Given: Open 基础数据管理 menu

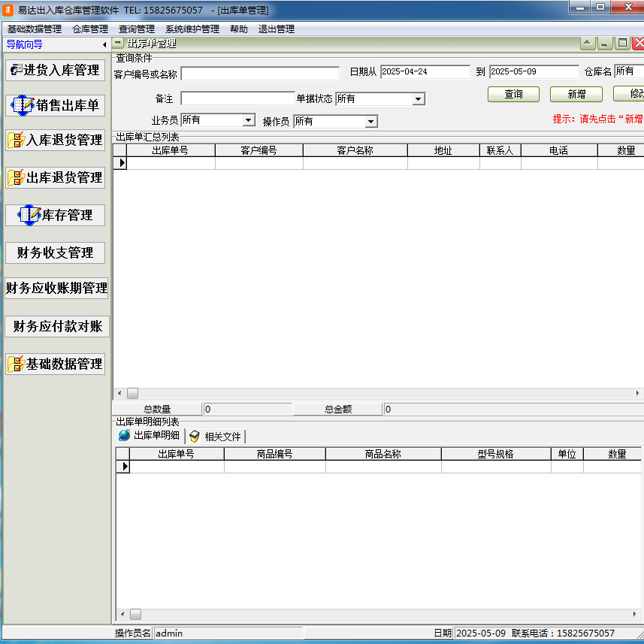Looking at the screenshot, I should click(35, 29).
